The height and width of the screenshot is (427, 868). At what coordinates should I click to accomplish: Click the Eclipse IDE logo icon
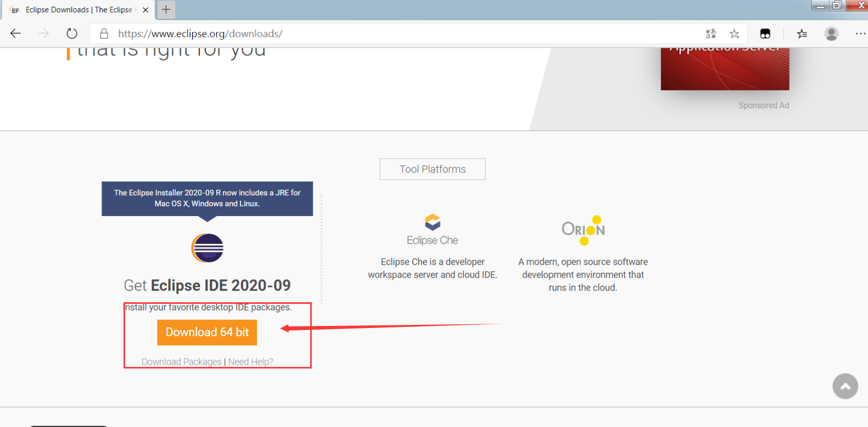[207, 248]
